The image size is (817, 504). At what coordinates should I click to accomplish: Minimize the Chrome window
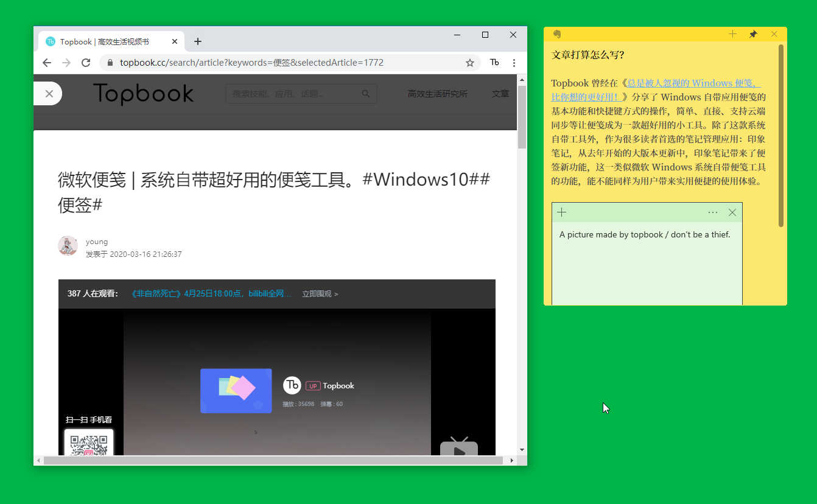[457, 35]
